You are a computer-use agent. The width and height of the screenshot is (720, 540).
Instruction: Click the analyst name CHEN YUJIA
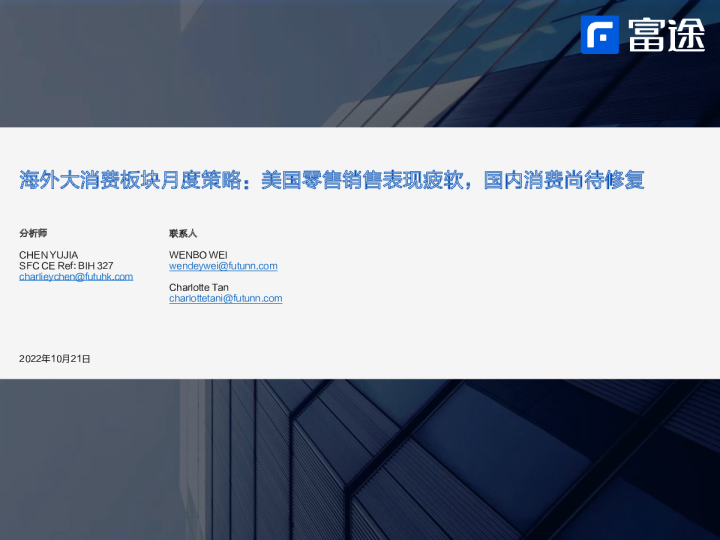point(48,255)
